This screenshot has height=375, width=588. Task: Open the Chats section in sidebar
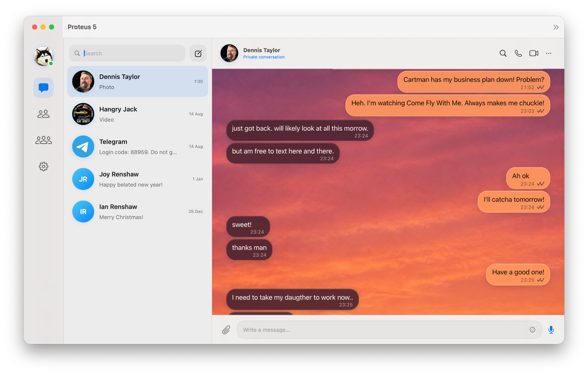tap(43, 88)
